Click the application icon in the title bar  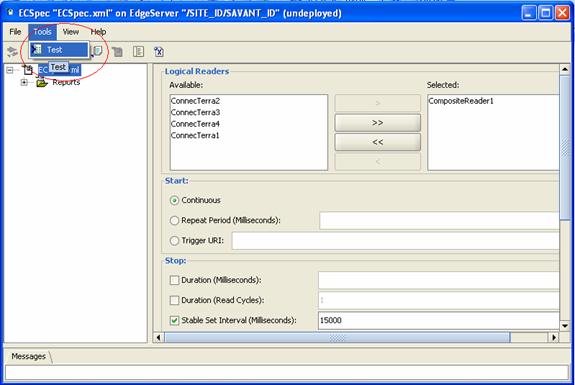10,13
